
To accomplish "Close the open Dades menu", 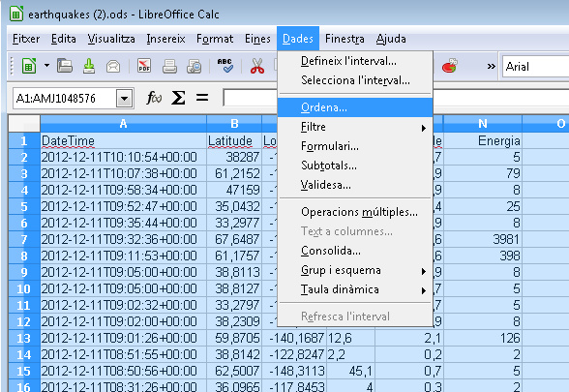I will click(x=298, y=39).
